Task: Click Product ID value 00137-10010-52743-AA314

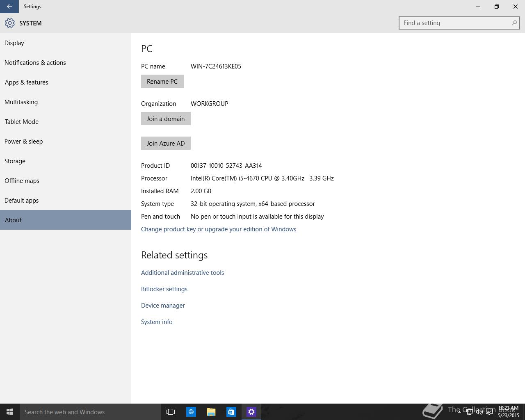Action: (x=226, y=166)
